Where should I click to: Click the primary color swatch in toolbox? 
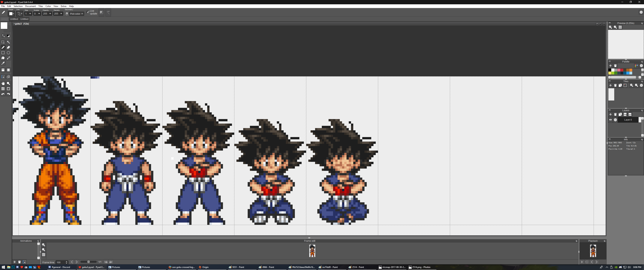[x=4, y=25]
